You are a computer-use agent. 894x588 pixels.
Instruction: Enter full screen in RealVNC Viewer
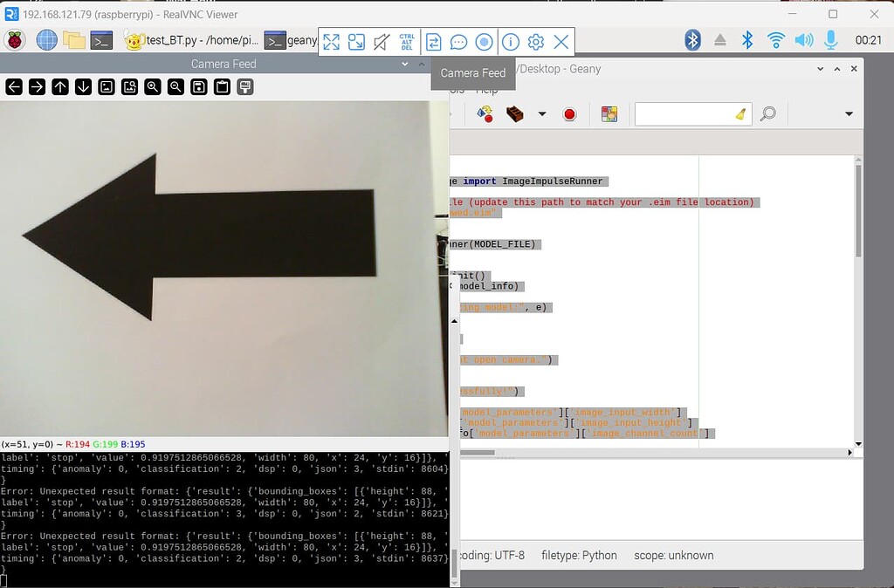pyautogui.click(x=331, y=41)
